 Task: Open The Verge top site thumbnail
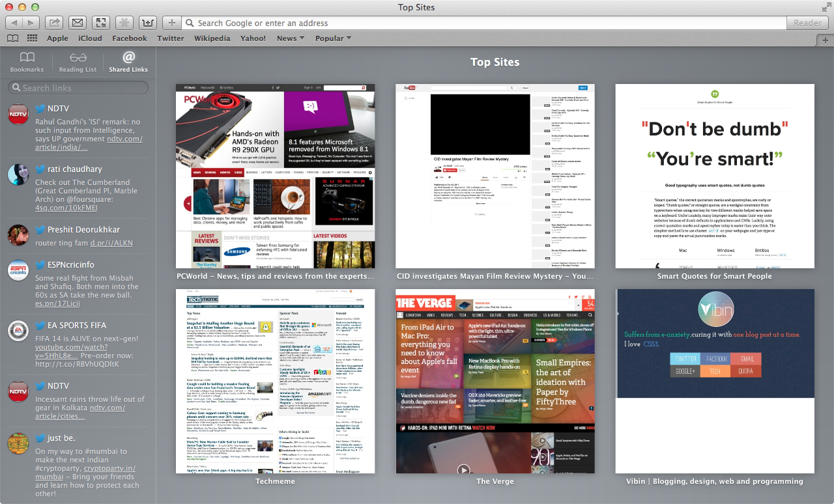point(495,382)
